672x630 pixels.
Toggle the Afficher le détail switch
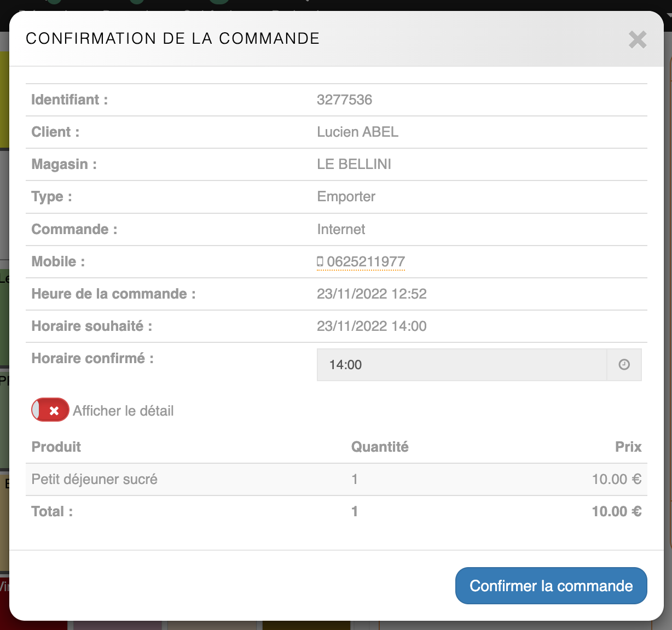click(50, 410)
